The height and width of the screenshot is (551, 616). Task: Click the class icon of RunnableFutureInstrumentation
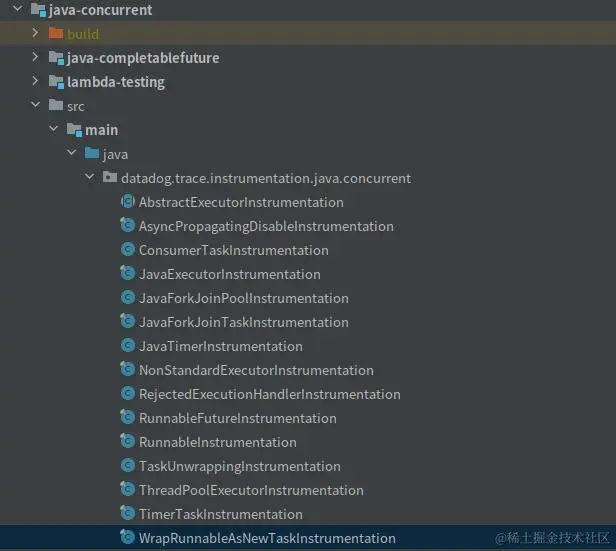click(128, 417)
